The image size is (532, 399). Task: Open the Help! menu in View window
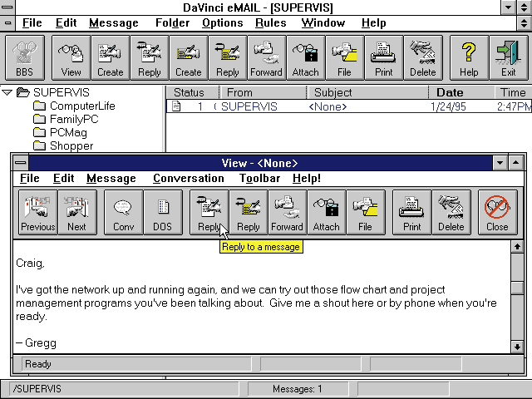(307, 179)
